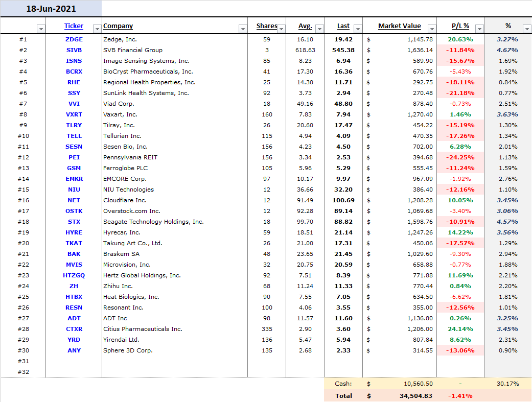Open the PEI ticker link

(74, 157)
